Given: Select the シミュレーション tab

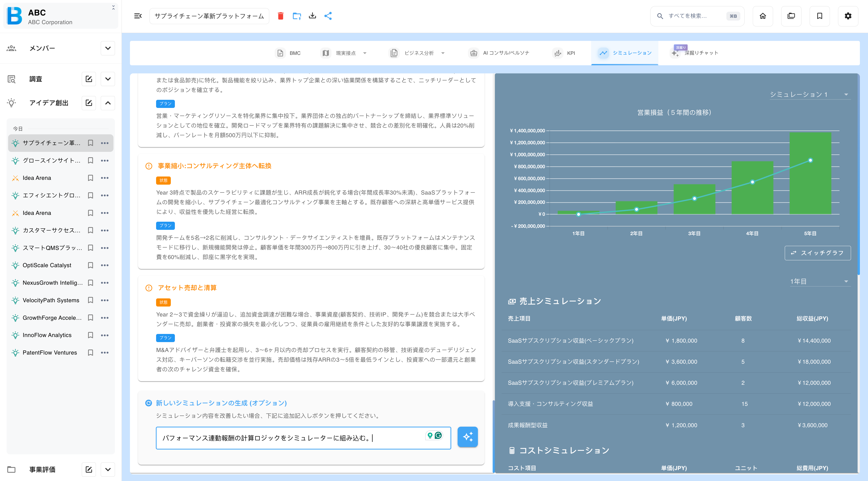Looking at the screenshot, I should [625, 53].
